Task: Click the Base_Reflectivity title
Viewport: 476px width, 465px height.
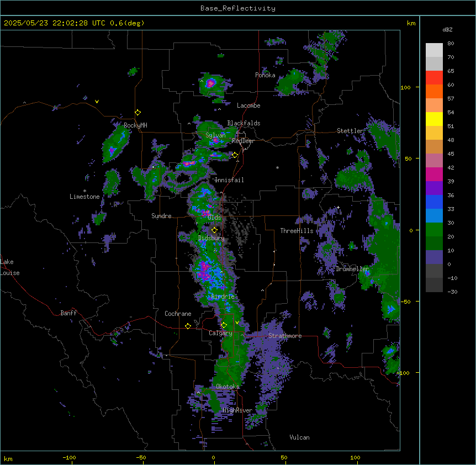Action: 238,8
